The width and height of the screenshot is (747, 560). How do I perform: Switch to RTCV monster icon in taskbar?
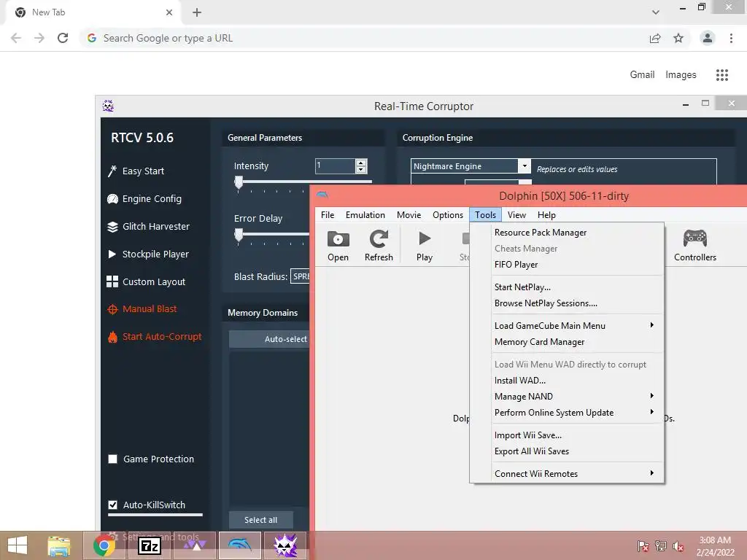285,545
